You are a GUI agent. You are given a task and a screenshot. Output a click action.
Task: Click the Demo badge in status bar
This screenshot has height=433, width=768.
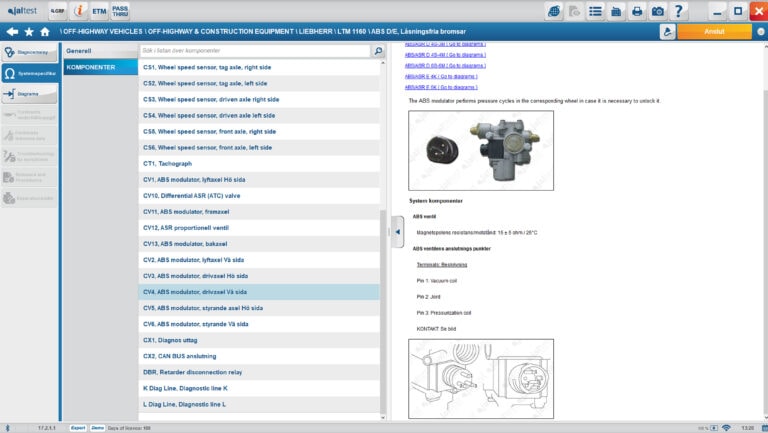point(97,428)
